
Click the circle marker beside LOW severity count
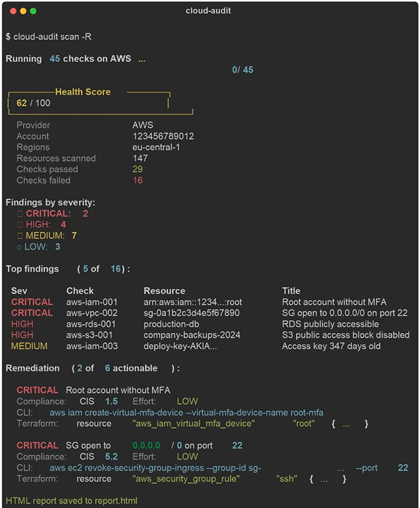[19, 247]
